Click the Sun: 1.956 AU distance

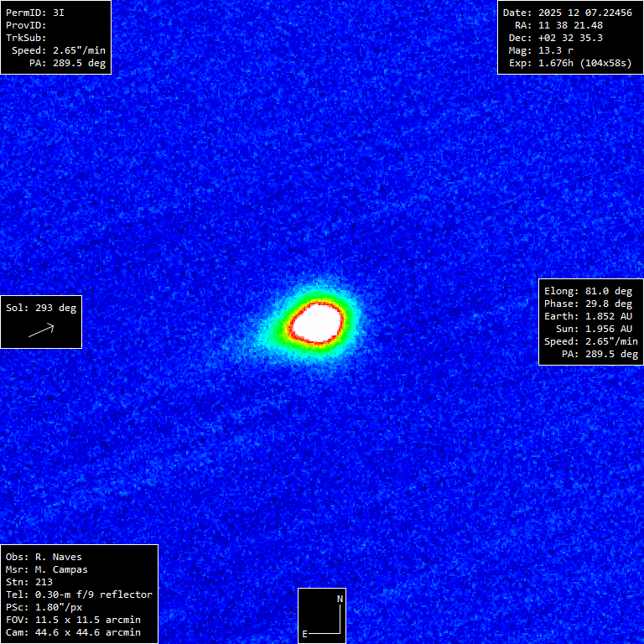(594, 329)
